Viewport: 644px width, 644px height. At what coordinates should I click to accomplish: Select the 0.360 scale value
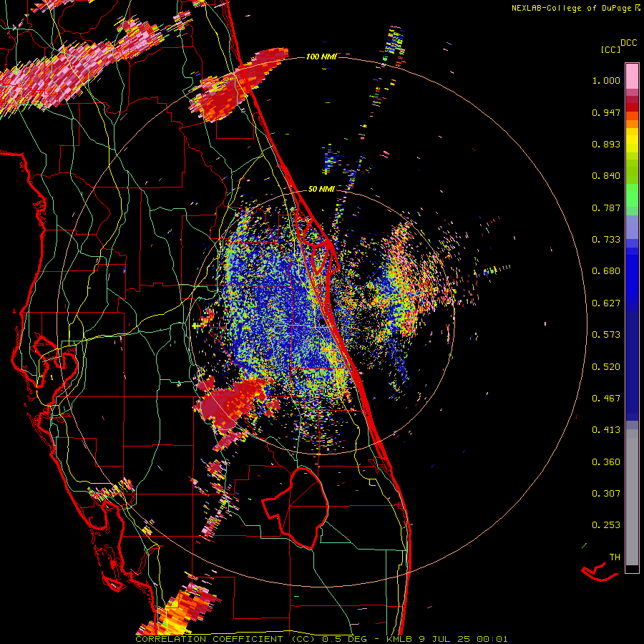[606, 462]
